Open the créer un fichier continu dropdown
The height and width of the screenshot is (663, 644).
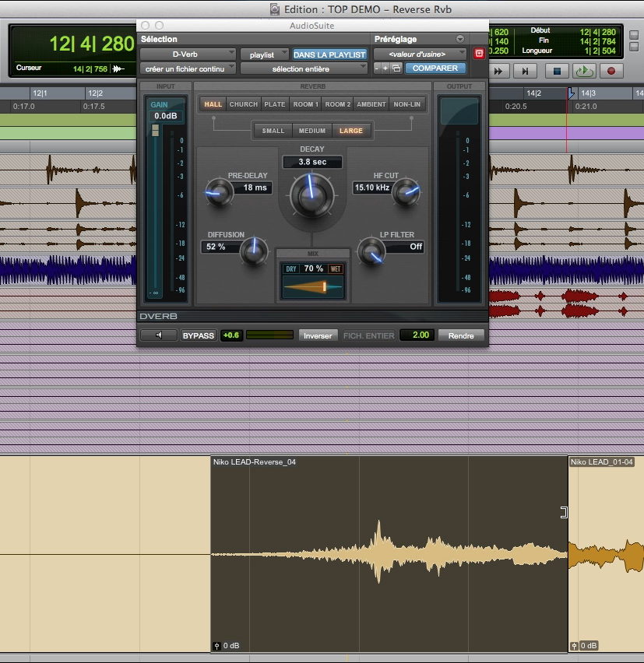coord(188,68)
